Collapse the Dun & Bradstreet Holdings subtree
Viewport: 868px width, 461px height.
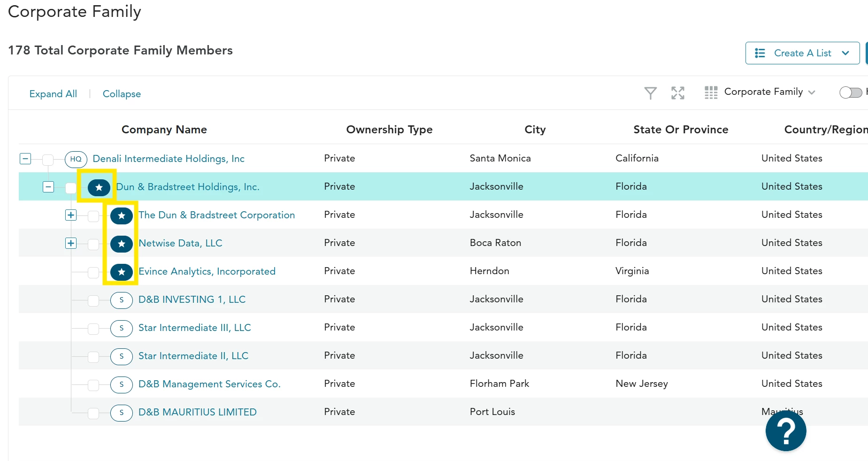(48, 187)
